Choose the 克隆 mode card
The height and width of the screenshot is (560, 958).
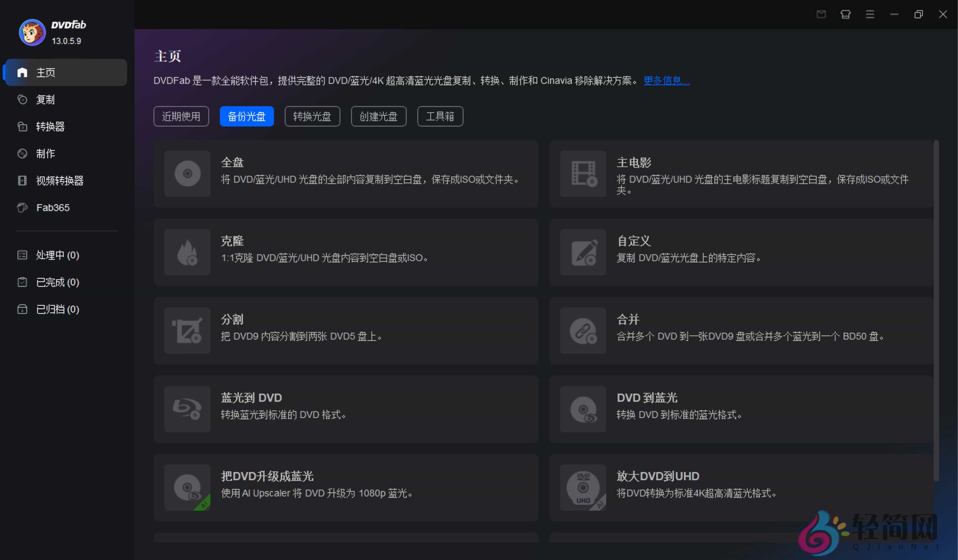tap(346, 252)
